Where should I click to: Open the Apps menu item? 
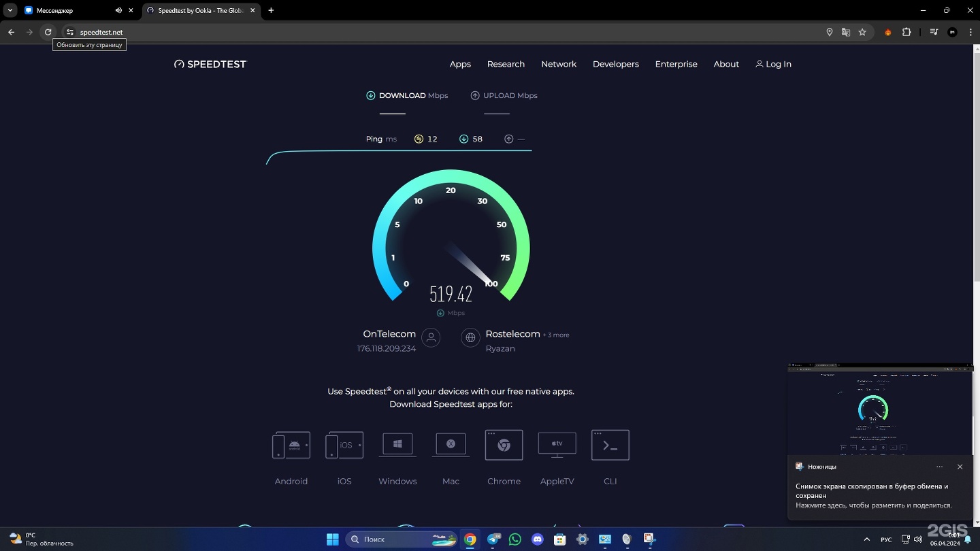460,64
